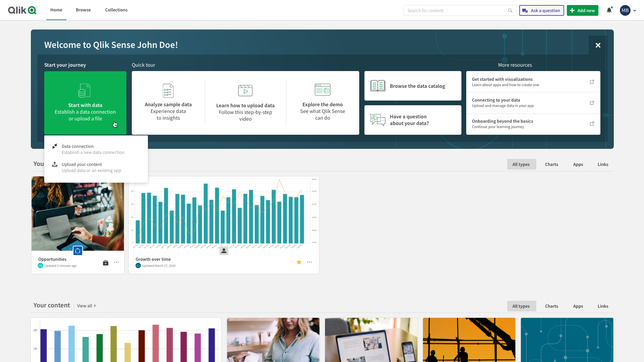Click the Ask a question button
Screen dimensions: 644x362
point(541,10)
